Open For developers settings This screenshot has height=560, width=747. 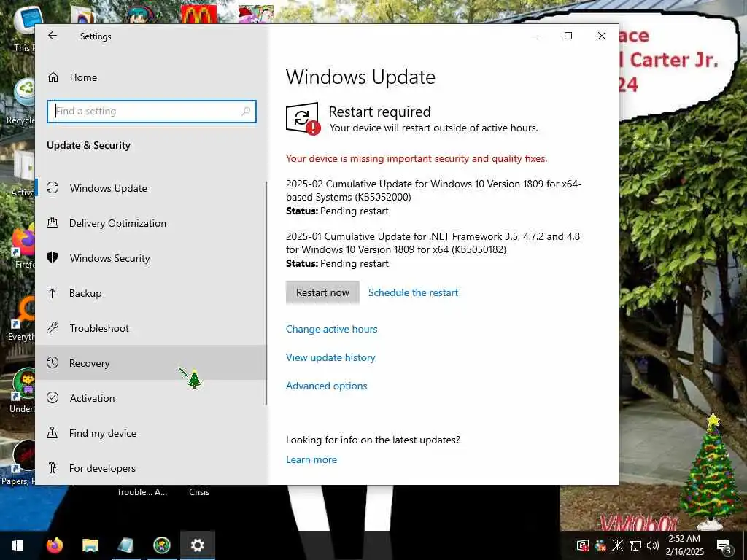click(x=152, y=468)
